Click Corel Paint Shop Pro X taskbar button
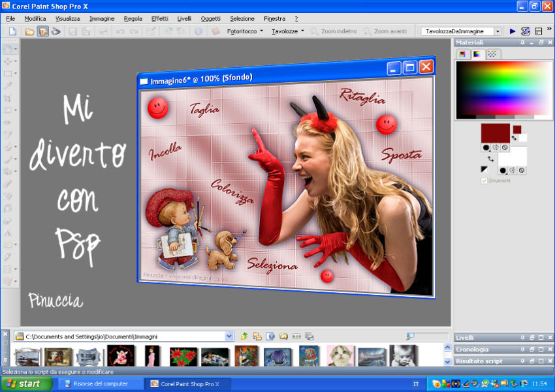Viewport: 555px width, 392px height. 188,384
